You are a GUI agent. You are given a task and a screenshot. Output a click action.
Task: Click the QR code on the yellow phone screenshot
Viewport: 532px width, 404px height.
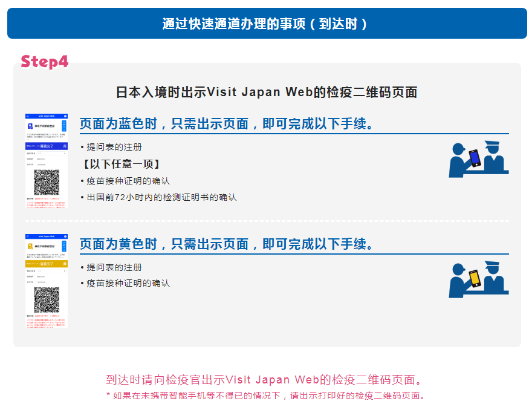click(47, 300)
